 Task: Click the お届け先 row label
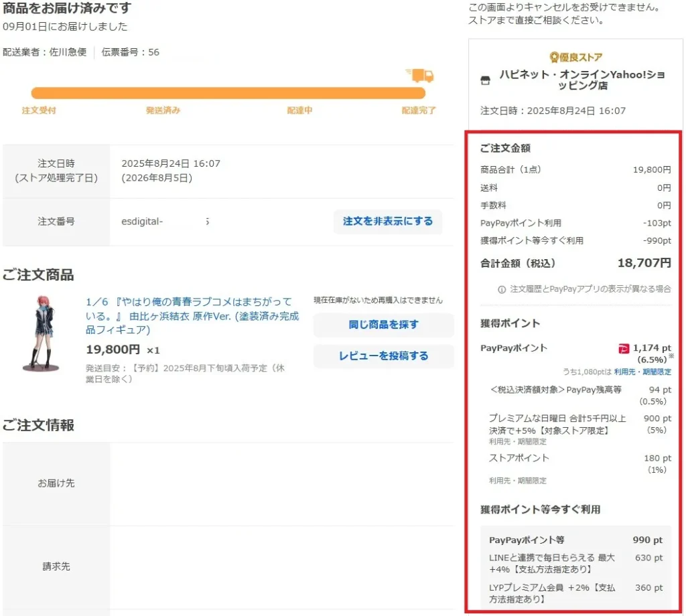click(x=56, y=483)
